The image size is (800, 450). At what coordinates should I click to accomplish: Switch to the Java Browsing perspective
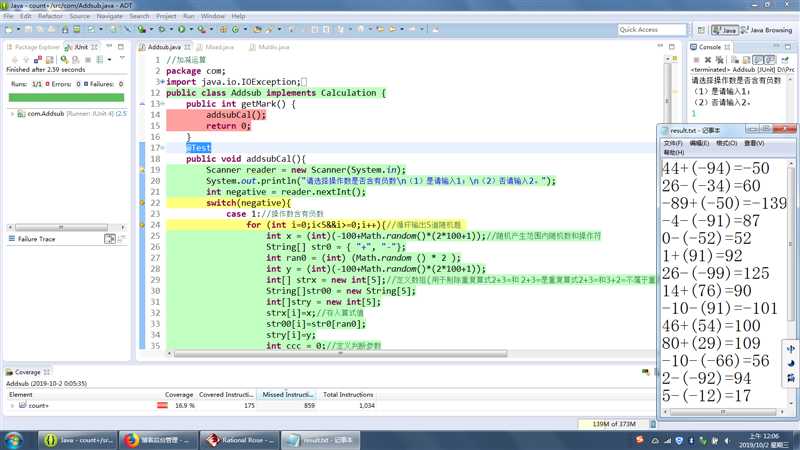click(766, 30)
